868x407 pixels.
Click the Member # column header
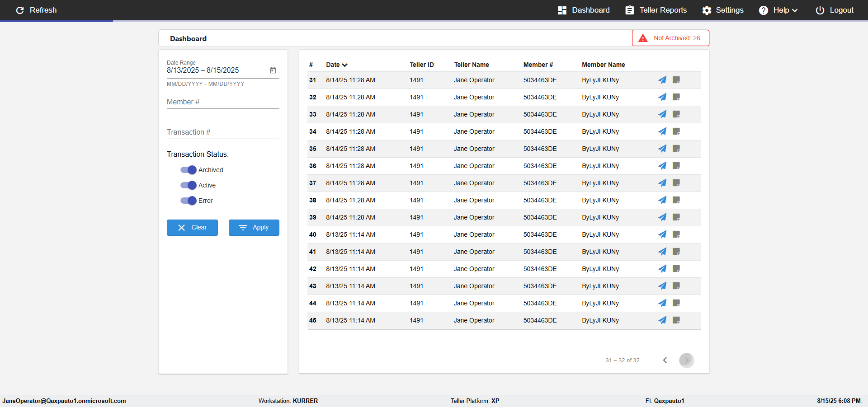click(x=538, y=65)
